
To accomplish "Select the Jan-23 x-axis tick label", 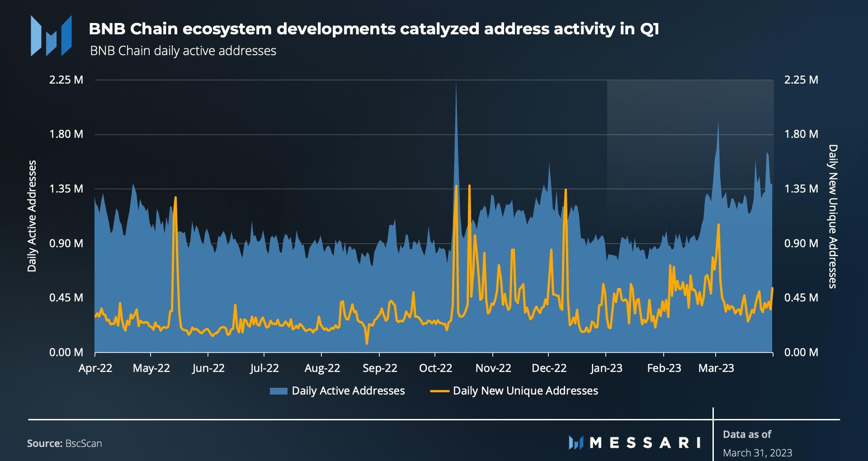I will 606,368.
